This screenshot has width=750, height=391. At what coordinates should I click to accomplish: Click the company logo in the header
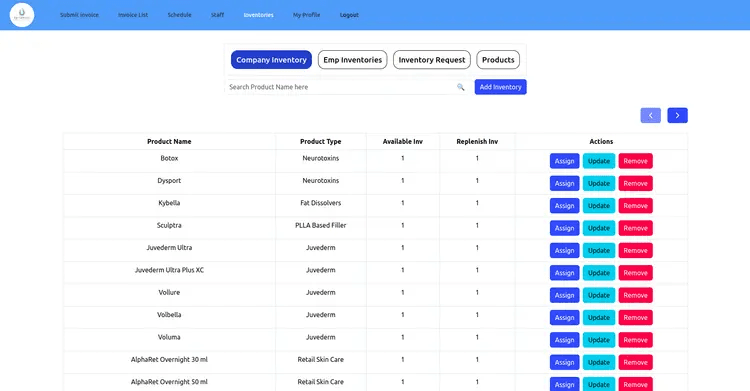(x=22, y=15)
